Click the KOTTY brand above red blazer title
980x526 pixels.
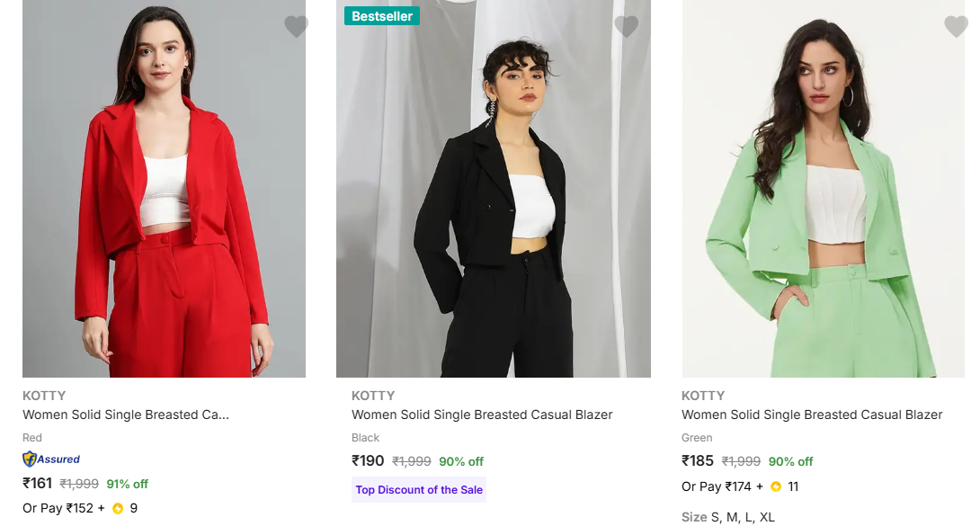[44, 396]
